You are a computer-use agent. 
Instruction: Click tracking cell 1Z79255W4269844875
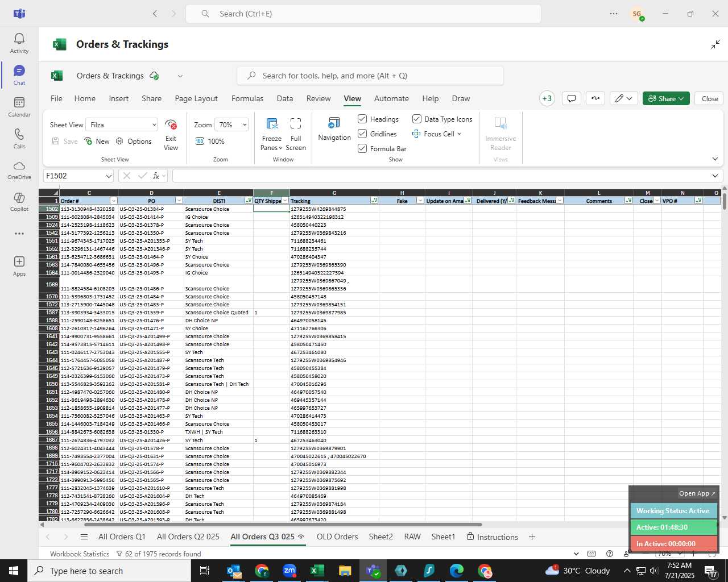[334, 209]
